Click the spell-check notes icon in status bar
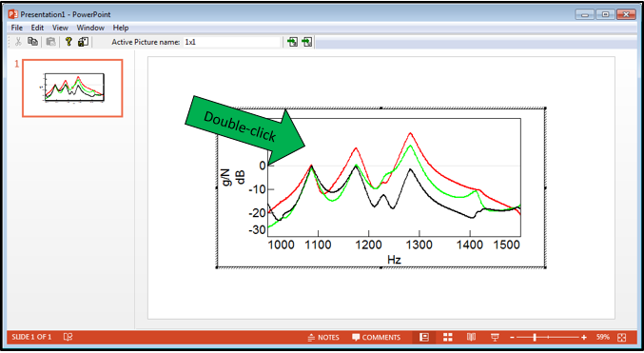 click(x=68, y=337)
